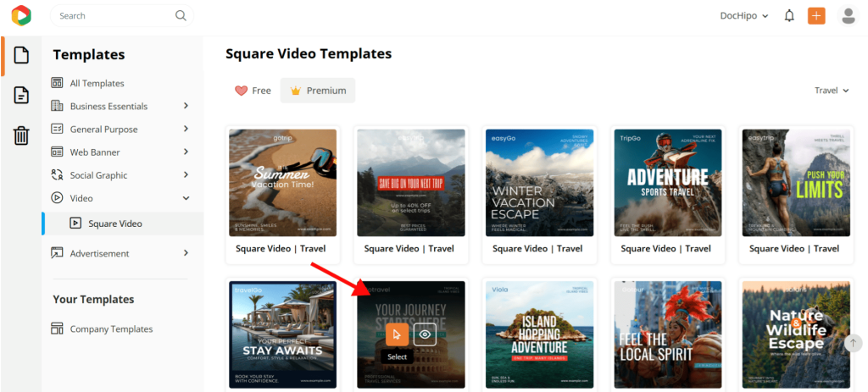Open Island Hopping Adventure template
The height and width of the screenshot is (392, 868).
pos(540,334)
